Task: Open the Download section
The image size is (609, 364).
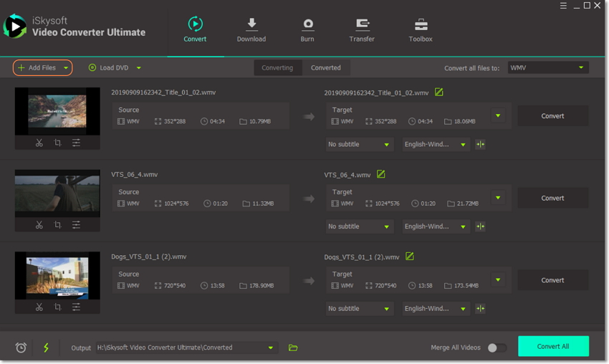Action: pos(251,30)
